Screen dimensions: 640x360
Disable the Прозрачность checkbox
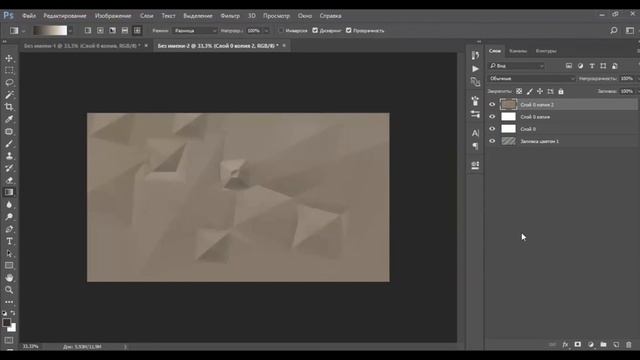point(349,31)
